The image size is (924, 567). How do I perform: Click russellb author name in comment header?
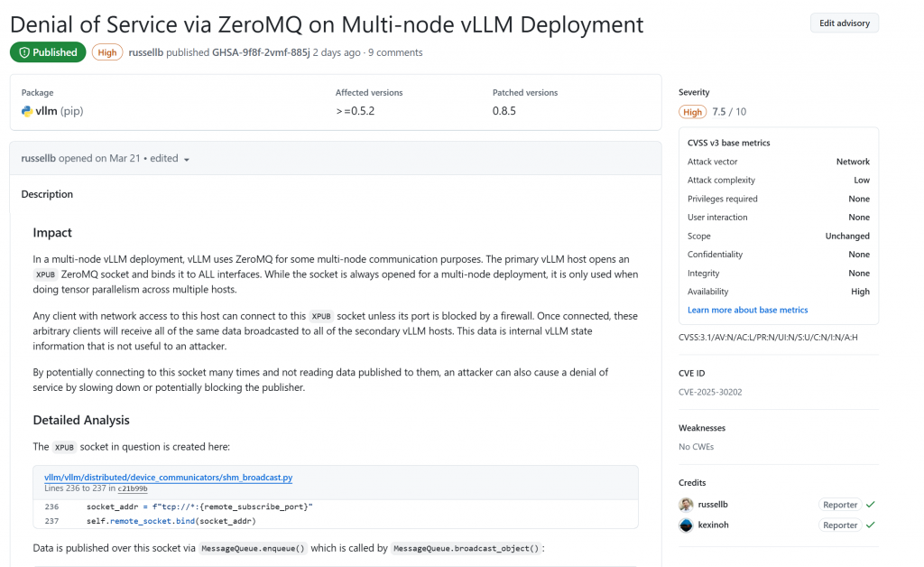38,159
